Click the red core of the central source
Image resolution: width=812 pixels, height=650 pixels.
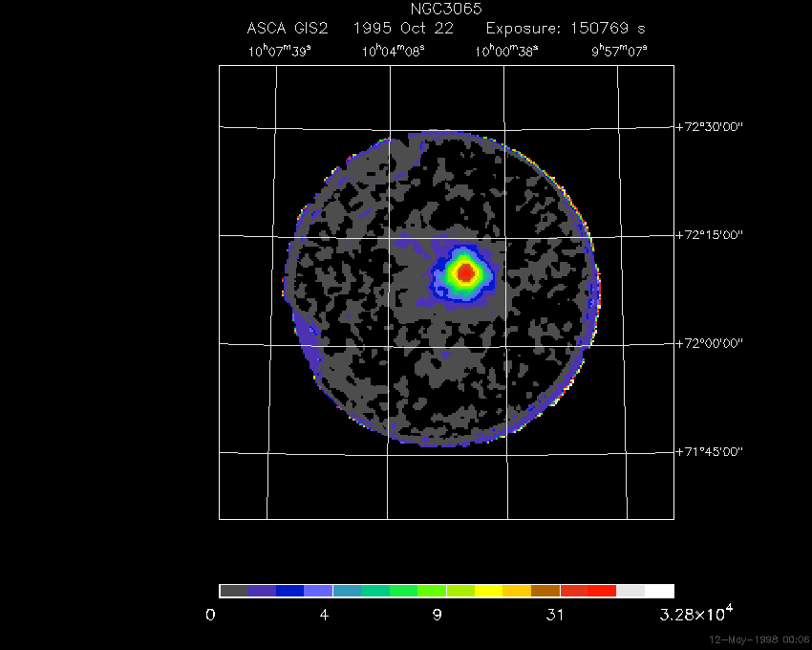[465, 272]
